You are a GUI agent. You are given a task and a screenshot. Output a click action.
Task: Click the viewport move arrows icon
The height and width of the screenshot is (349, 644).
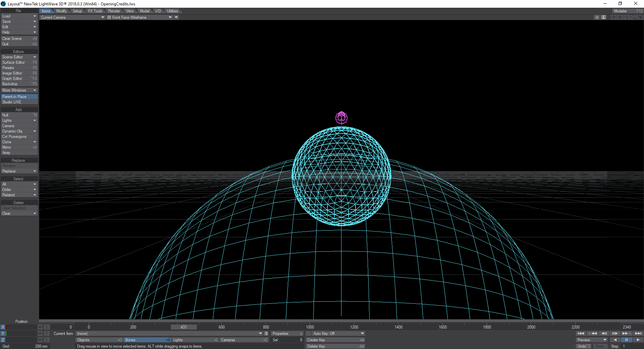[x=620, y=17]
